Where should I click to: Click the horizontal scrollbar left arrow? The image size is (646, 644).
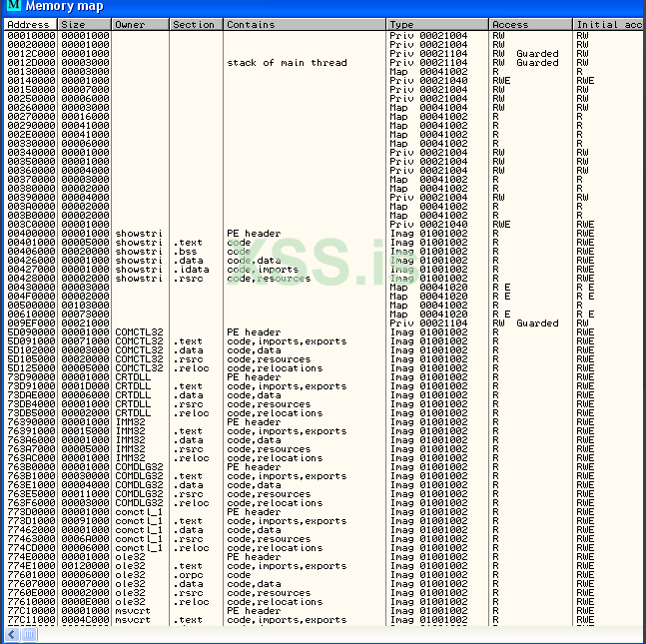point(12,634)
